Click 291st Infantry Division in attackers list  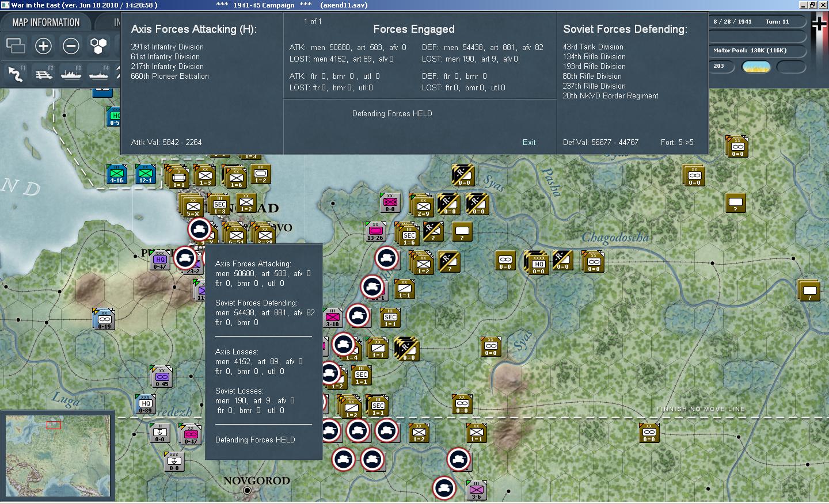click(167, 47)
